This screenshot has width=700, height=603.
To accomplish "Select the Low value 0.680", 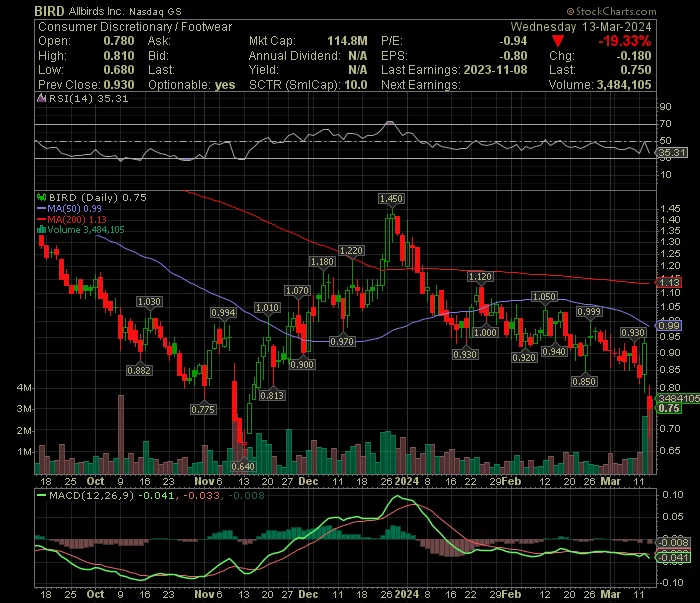I will [119, 70].
